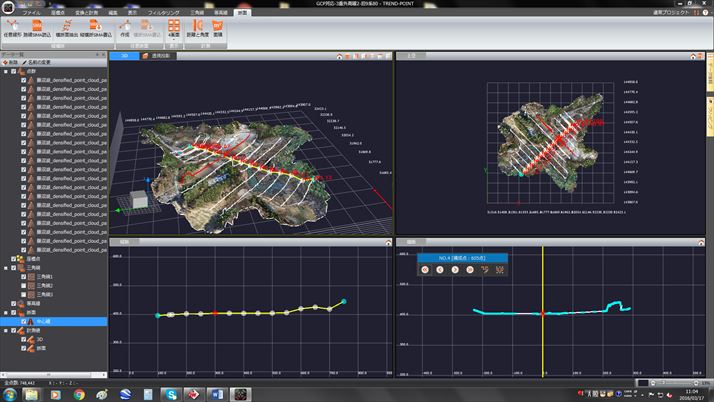714x402 pixels.
Task: Select the 中心線 tree row
Action: 54,321
